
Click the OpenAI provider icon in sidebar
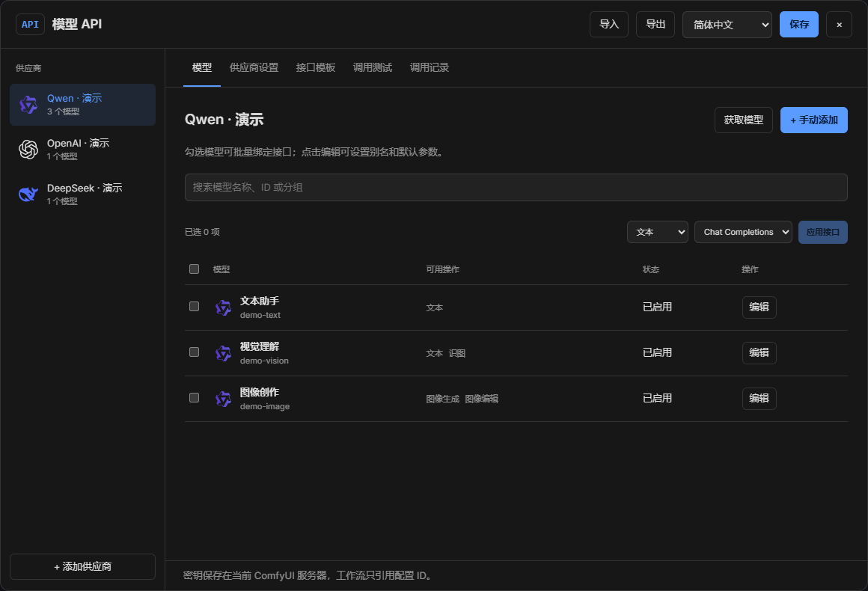[28, 150]
